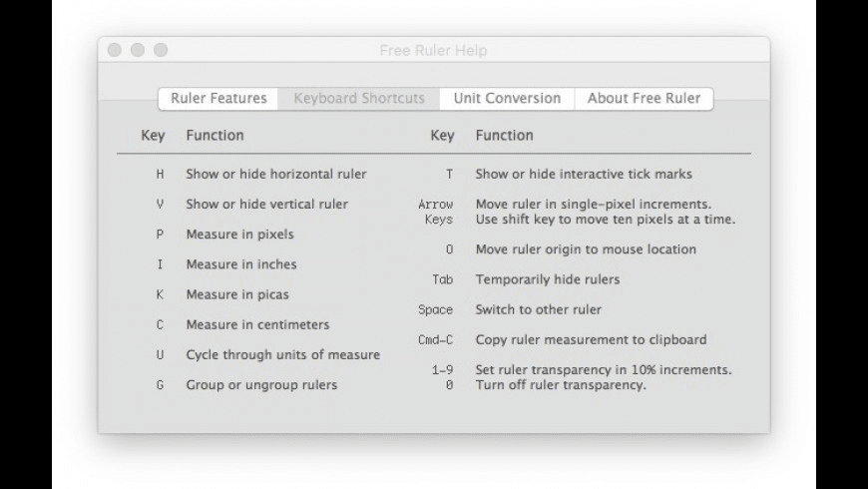This screenshot has height=489, width=868.
Task: Click the 'Switch to other ruler' text
Action: [538, 309]
